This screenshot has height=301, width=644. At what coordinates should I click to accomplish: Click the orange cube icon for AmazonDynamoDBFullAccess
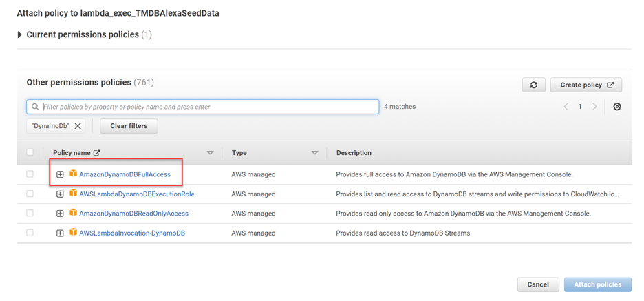(73, 174)
